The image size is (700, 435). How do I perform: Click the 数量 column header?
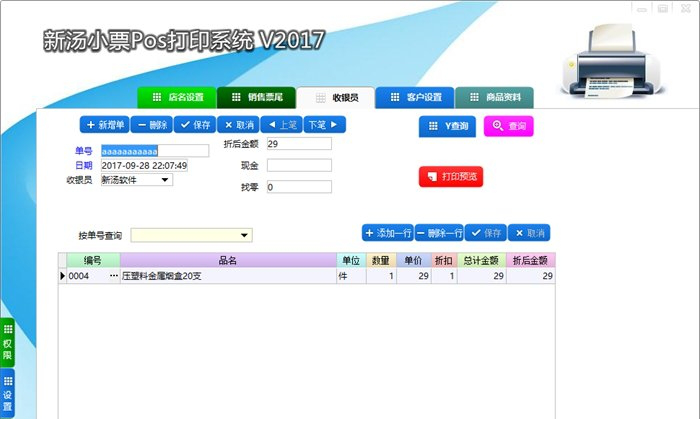coord(381,260)
